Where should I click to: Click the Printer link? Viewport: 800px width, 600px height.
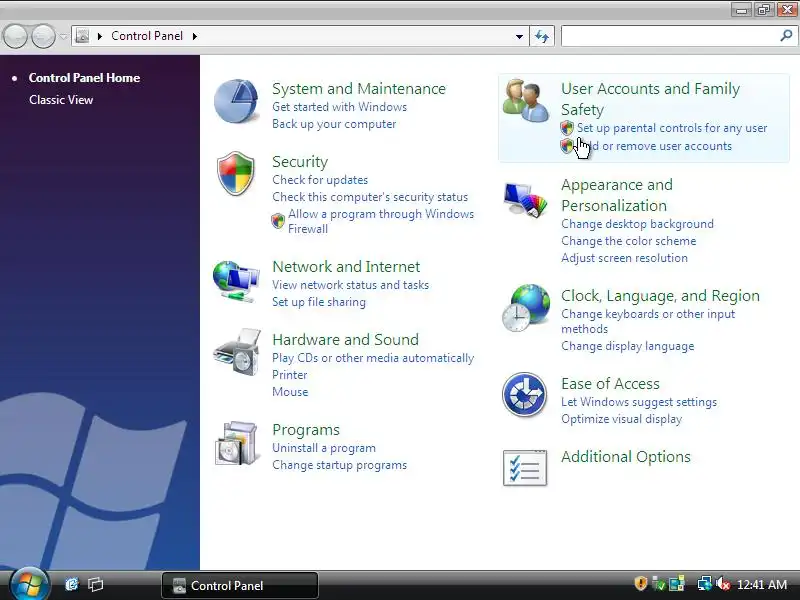289,374
